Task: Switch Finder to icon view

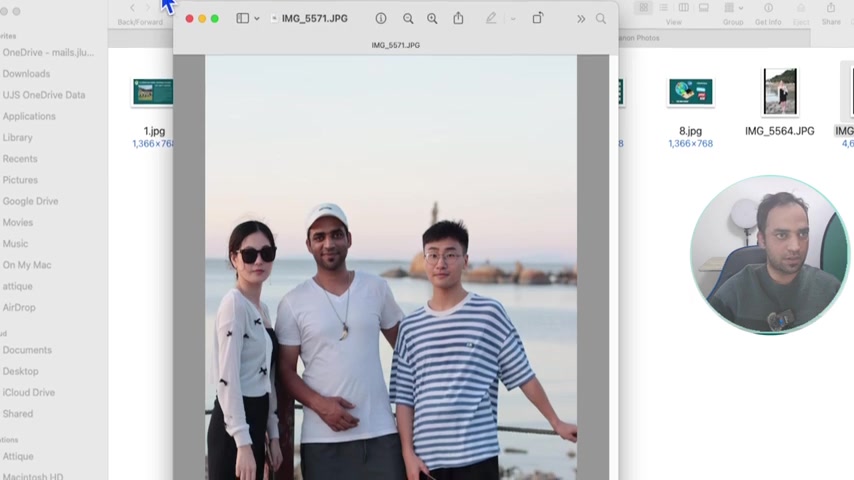Action: tap(644, 8)
